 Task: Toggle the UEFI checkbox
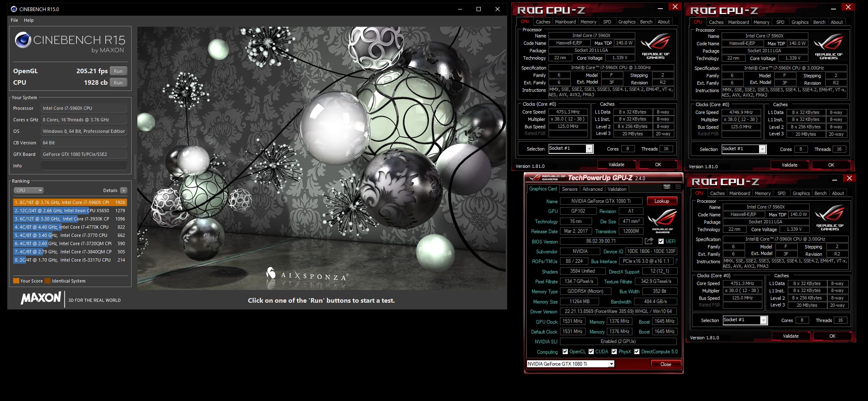(661, 241)
